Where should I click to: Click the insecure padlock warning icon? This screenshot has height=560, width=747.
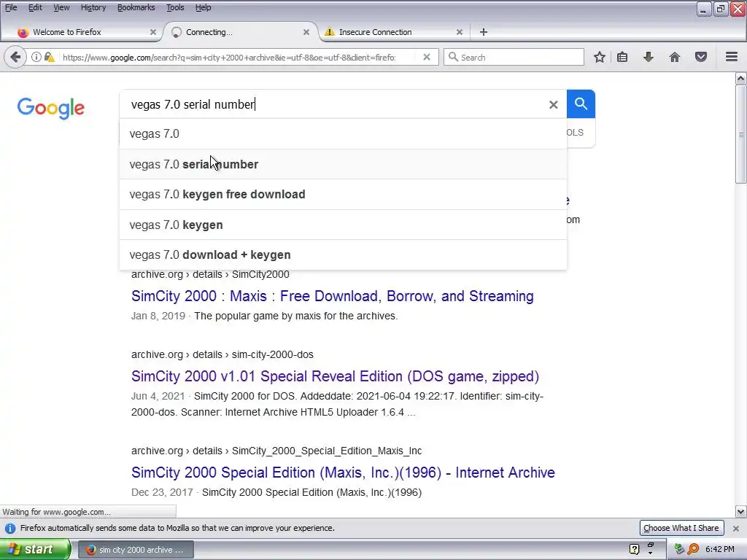coord(49,57)
